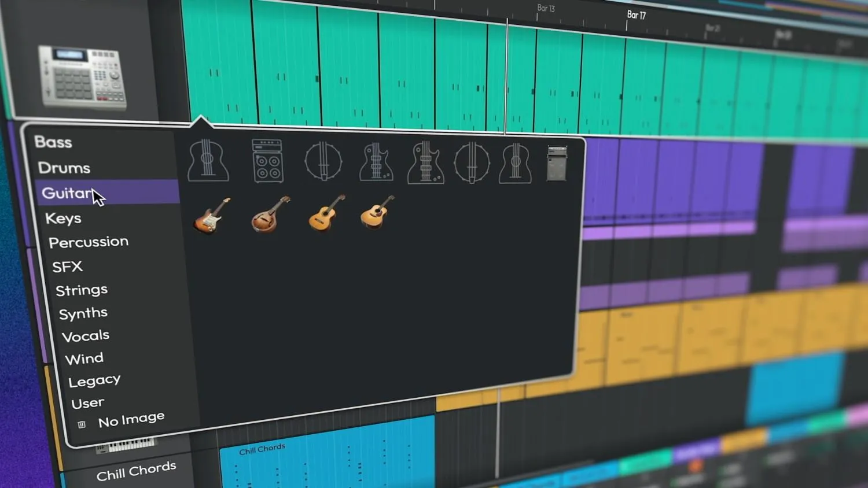
Task: Select the acoustic guitar outline beside the amp stack photo
Action: click(x=515, y=164)
